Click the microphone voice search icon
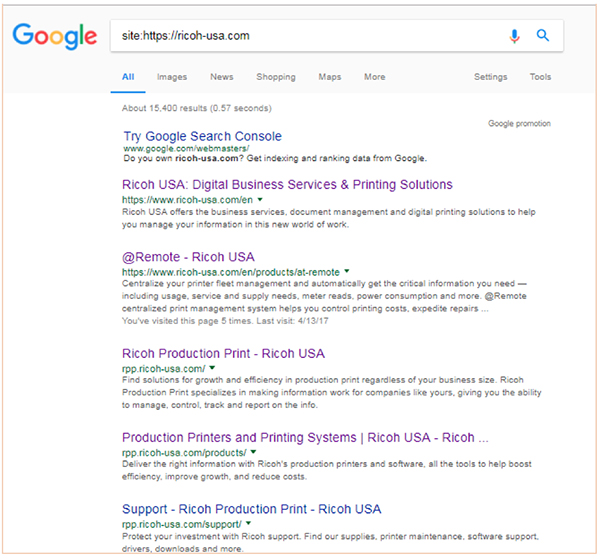This screenshot has width=600, height=559. tap(515, 36)
